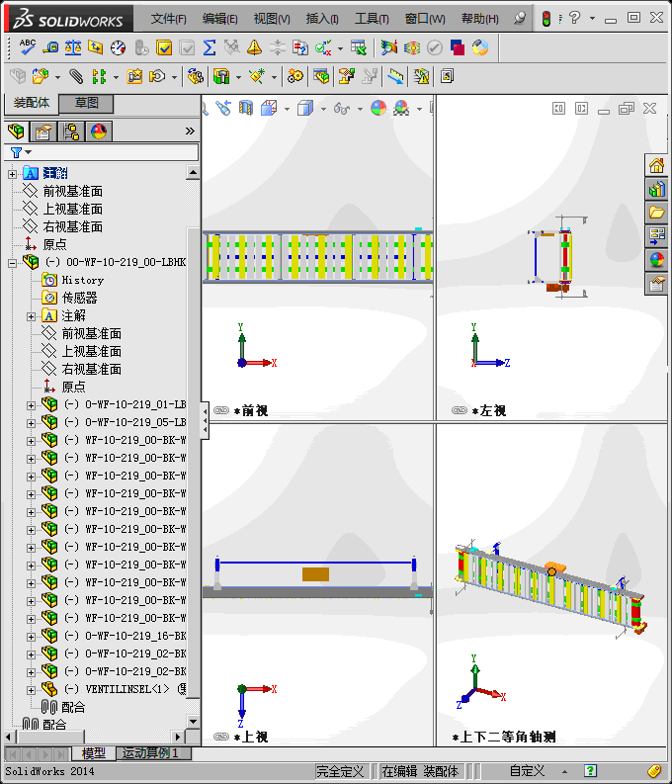
Task: Open the ConfigurationManager tab
Action: pos(71,131)
